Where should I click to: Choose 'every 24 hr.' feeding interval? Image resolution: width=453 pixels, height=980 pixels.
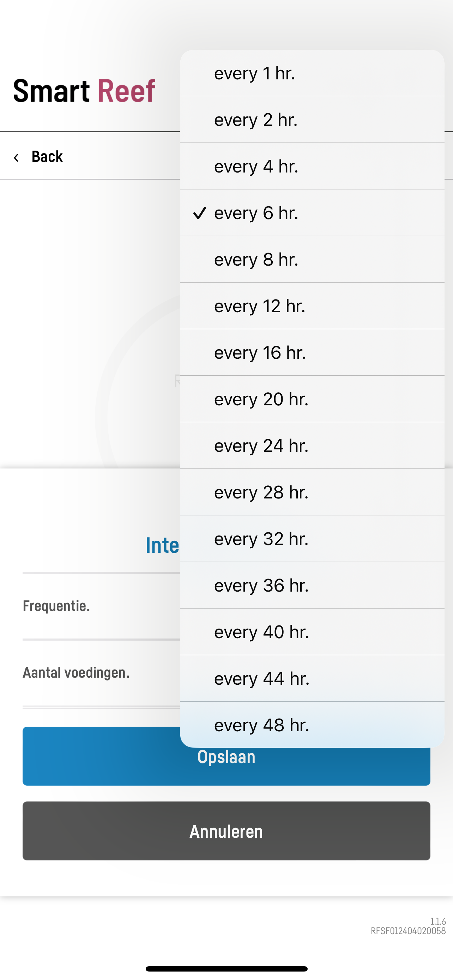click(312, 446)
